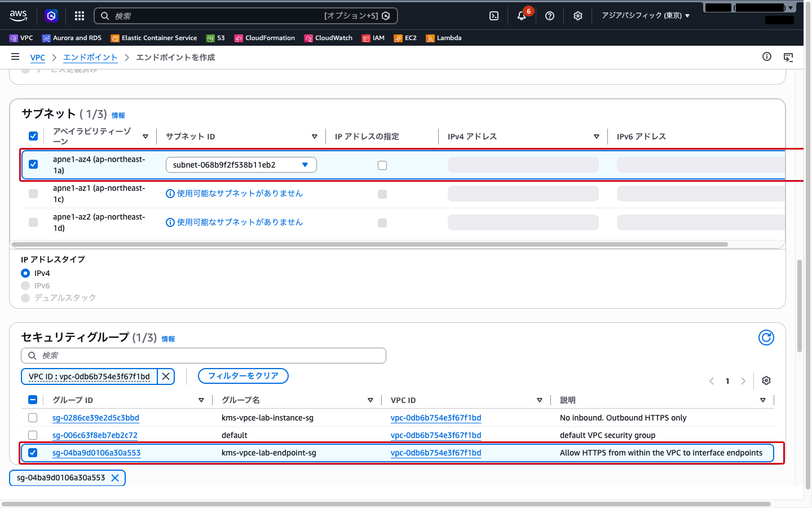
Task: Open the Aurora and RDS bookmark
Action: 72,38
